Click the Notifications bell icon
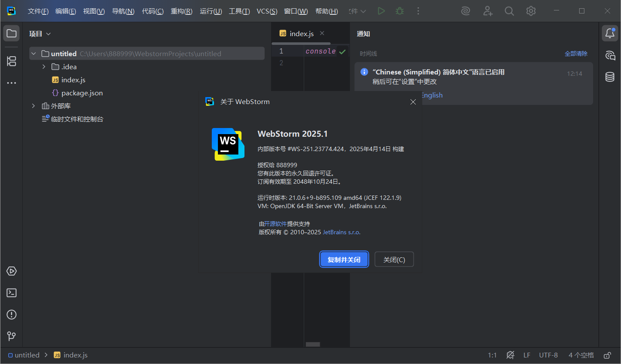This screenshot has width=621, height=364. [x=610, y=34]
